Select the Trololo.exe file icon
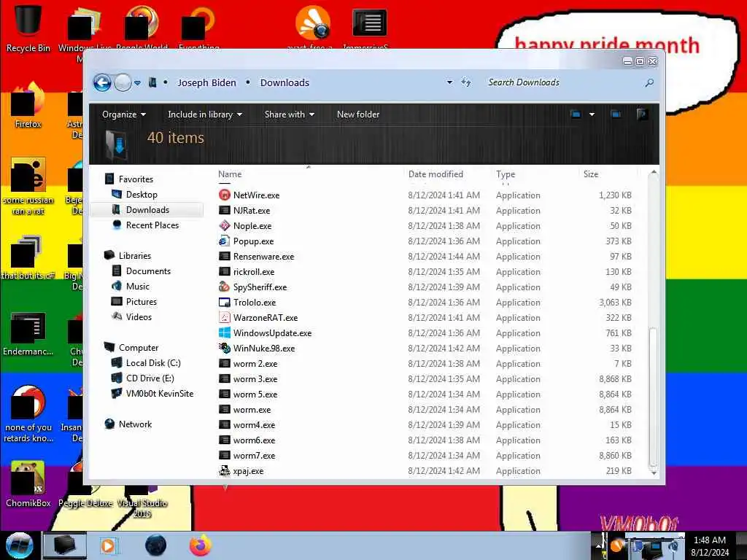The height and width of the screenshot is (560, 747). (225, 302)
